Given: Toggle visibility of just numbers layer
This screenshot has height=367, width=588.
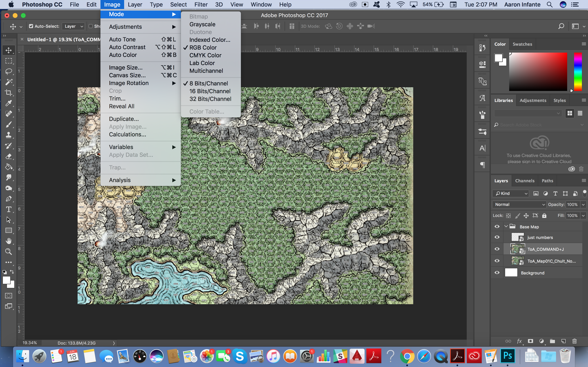Looking at the screenshot, I should (x=497, y=237).
